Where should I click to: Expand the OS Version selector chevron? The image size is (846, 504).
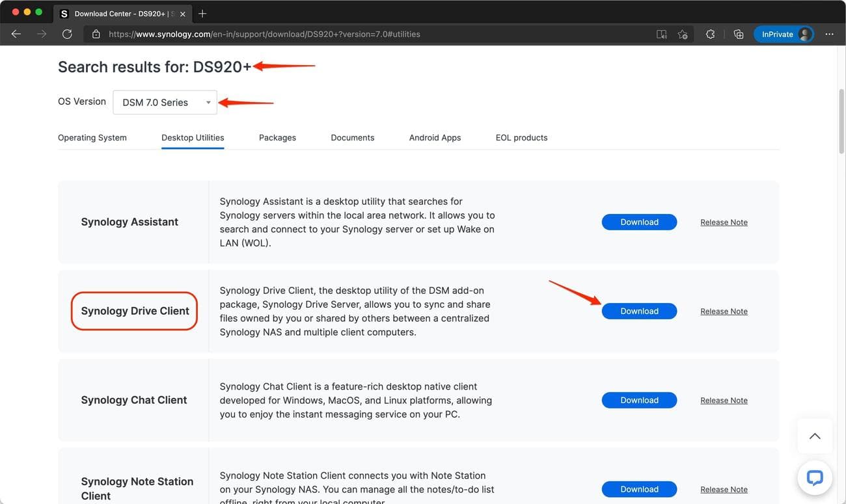tap(208, 102)
